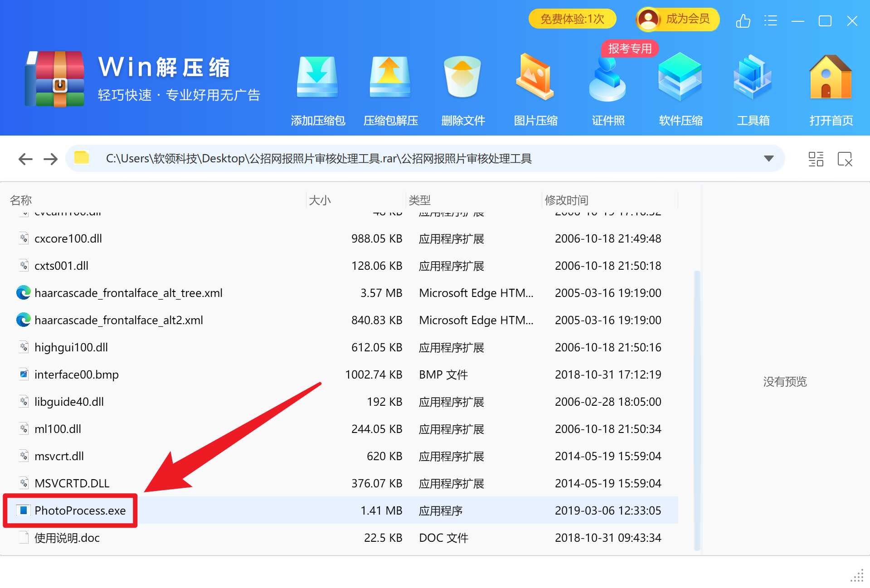Screen dimensions: 870x588
Task: Sort by the 名称 column header
Action: tap(21, 200)
